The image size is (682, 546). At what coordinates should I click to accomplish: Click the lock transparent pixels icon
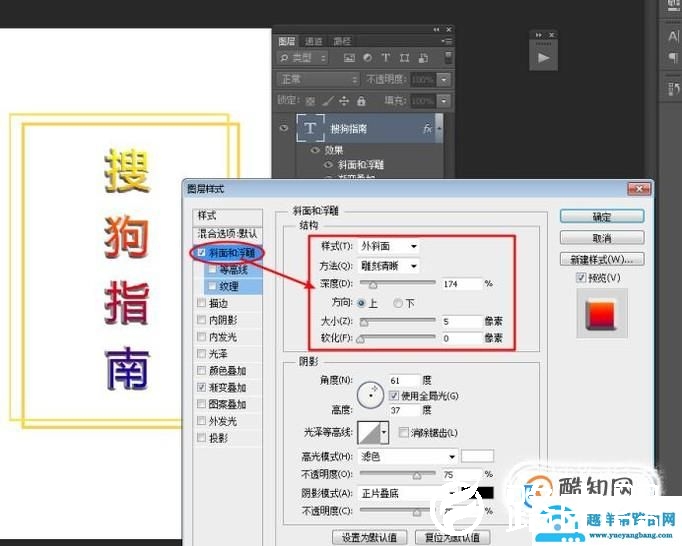[310, 101]
